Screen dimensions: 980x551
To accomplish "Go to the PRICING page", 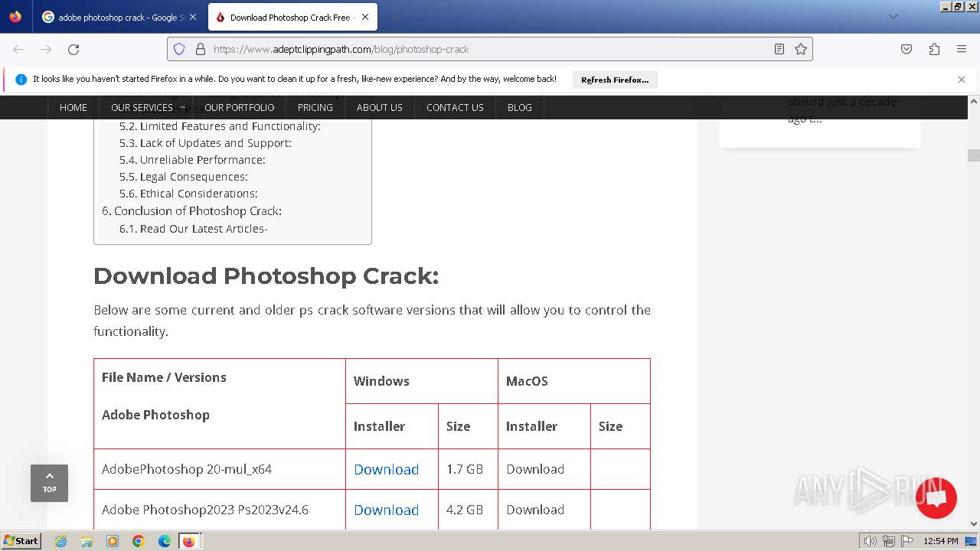I will [x=315, y=107].
